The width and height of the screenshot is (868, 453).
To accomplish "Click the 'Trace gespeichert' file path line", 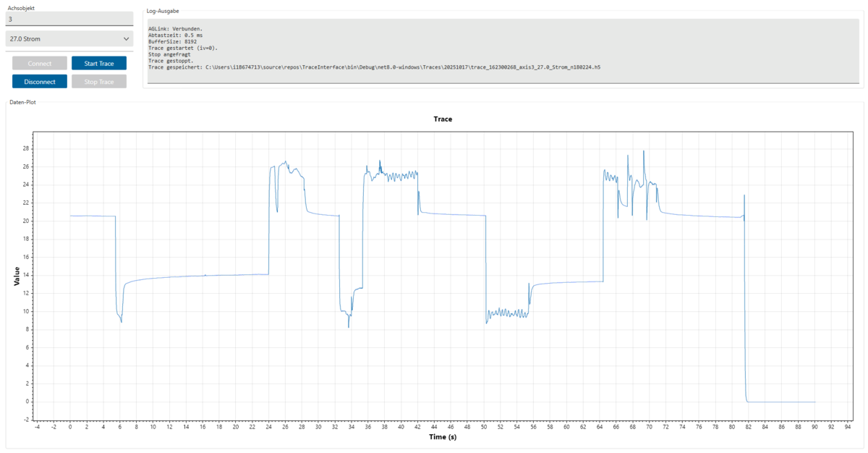I will tap(374, 67).
